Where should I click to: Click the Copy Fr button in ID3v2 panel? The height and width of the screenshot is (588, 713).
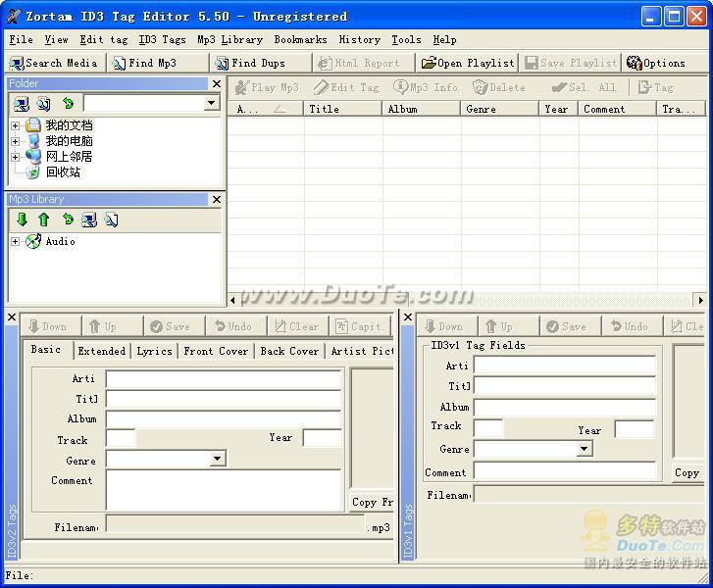pos(371,502)
